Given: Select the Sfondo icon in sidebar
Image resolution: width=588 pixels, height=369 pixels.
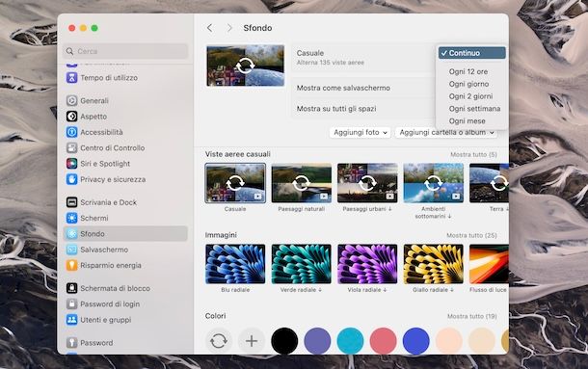Looking at the screenshot, I should 71,233.
